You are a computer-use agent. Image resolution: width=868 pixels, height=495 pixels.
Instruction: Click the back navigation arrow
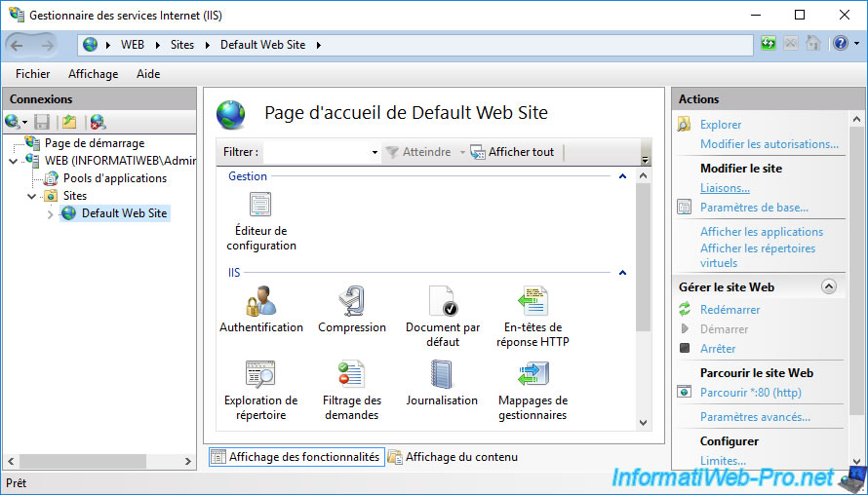pos(18,45)
